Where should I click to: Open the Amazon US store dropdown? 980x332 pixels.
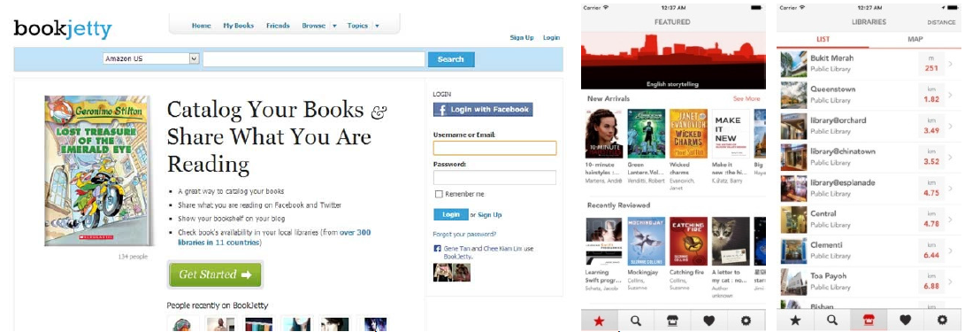pos(151,59)
